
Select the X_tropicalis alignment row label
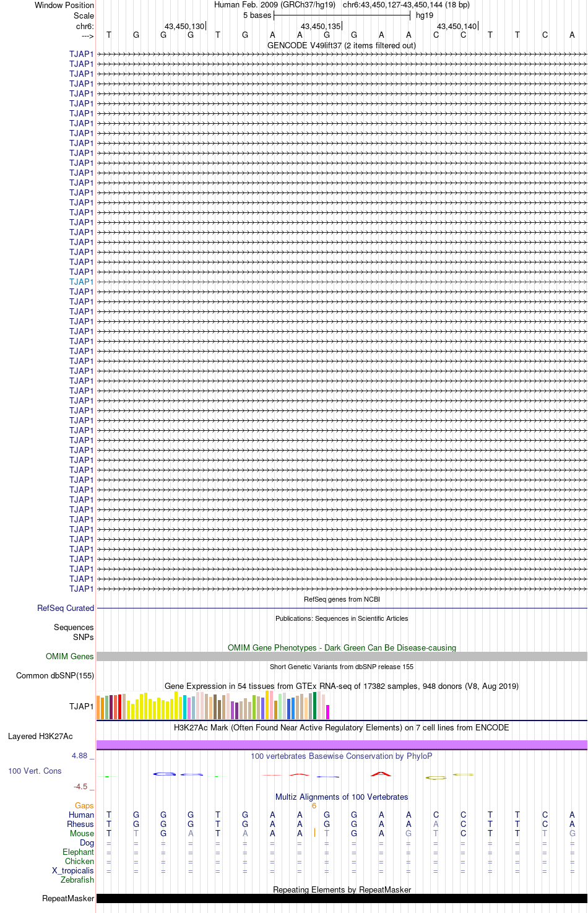tap(73, 871)
